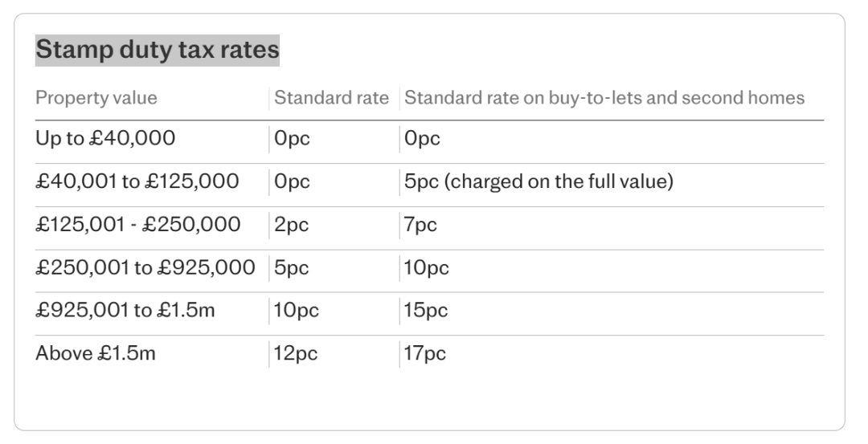Click the 15pc second homes rate cell
Viewport: 868px width, 444px height.
tap(426, 310)
